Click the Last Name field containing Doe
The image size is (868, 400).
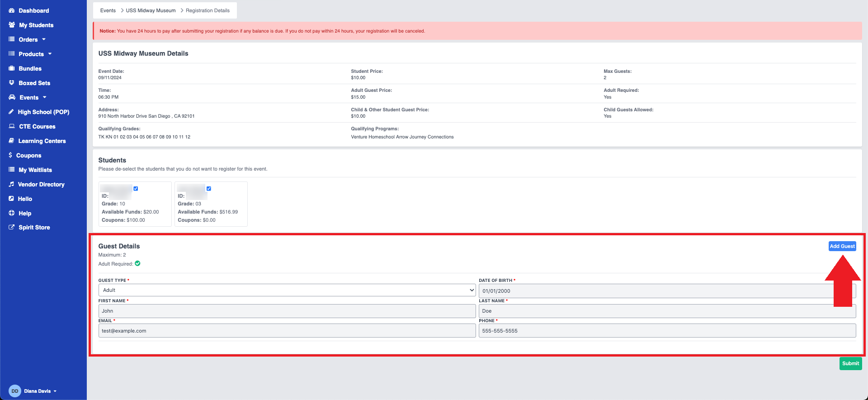click(x=667, y=311)
